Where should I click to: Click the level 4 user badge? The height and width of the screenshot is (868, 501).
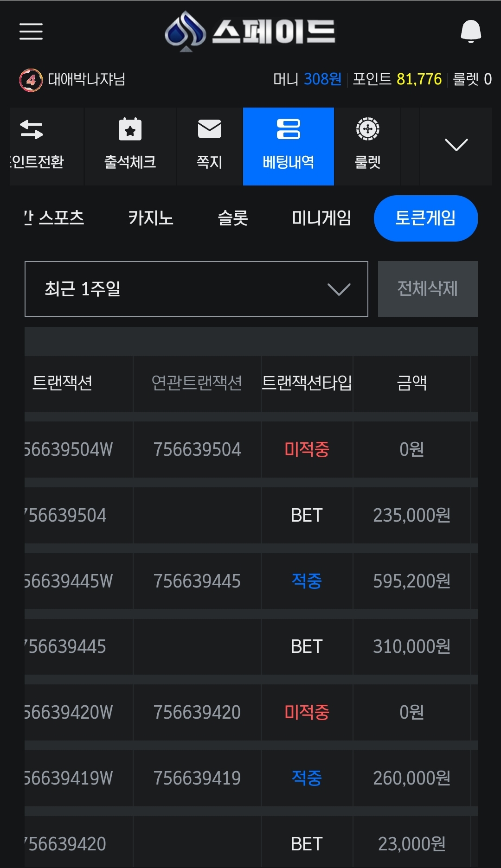(x=31, y=80)
